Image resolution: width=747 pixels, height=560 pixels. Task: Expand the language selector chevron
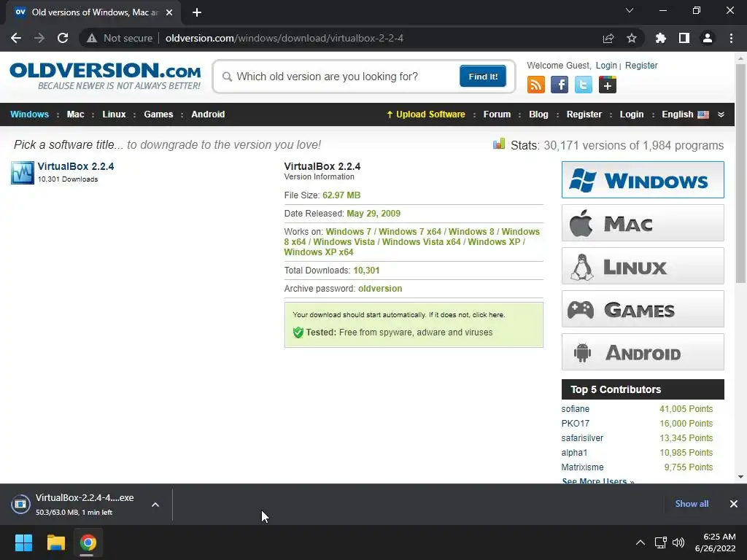721,114
